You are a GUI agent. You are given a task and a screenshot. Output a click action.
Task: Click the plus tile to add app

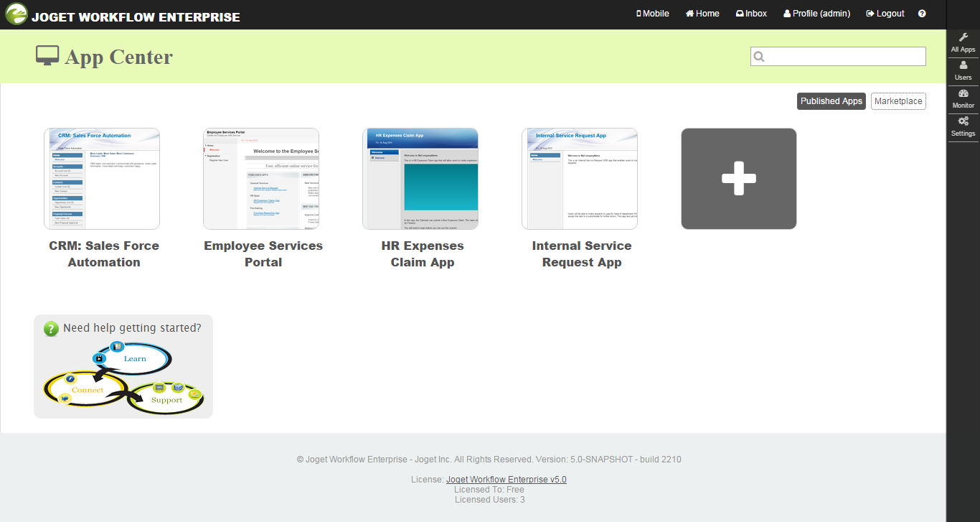tap(739, 179)
